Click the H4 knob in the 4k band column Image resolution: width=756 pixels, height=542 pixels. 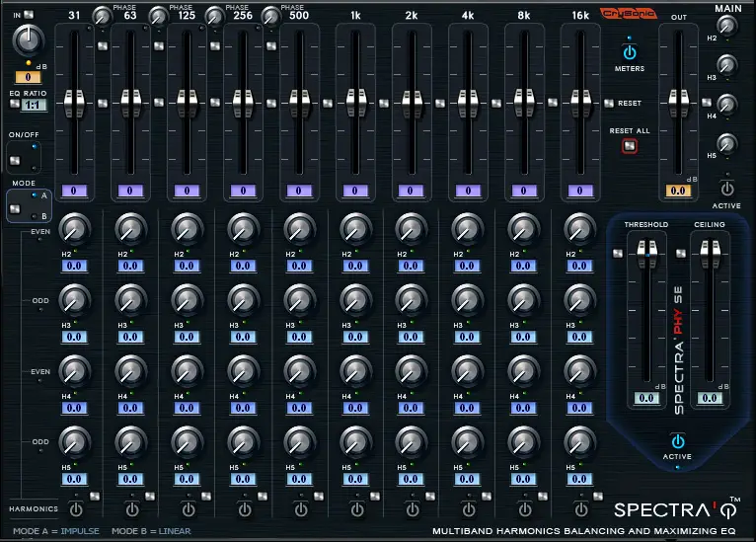coord(468,372)
